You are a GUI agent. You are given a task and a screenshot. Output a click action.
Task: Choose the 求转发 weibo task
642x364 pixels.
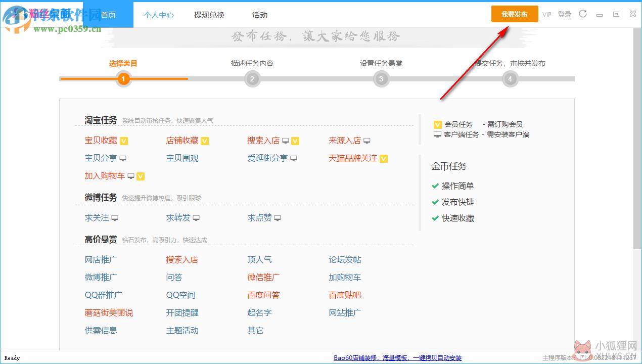178,218
